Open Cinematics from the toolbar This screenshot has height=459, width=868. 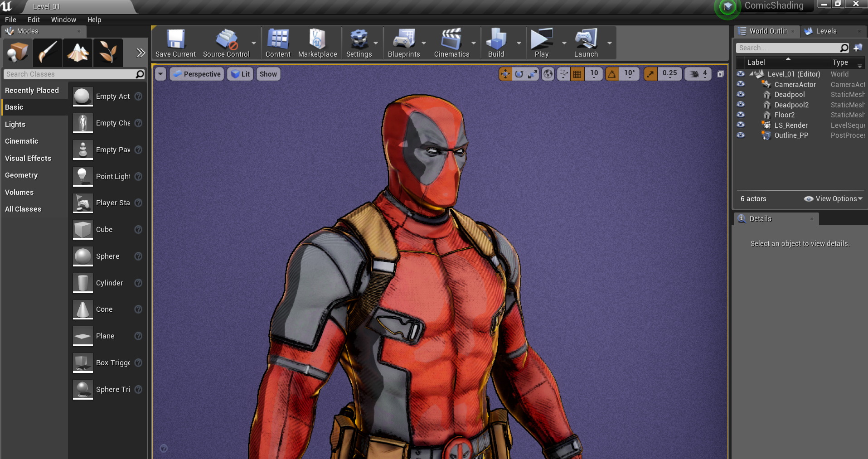(x=451, y=43)
